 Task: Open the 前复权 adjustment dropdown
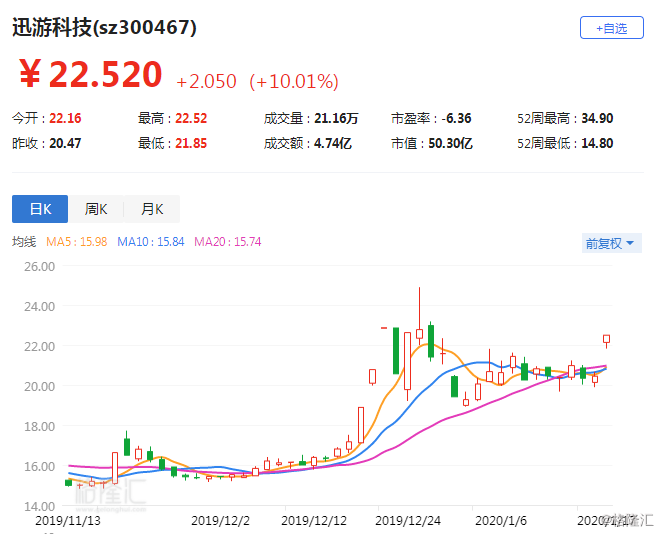pyautogui.click(x=612, y=243)
